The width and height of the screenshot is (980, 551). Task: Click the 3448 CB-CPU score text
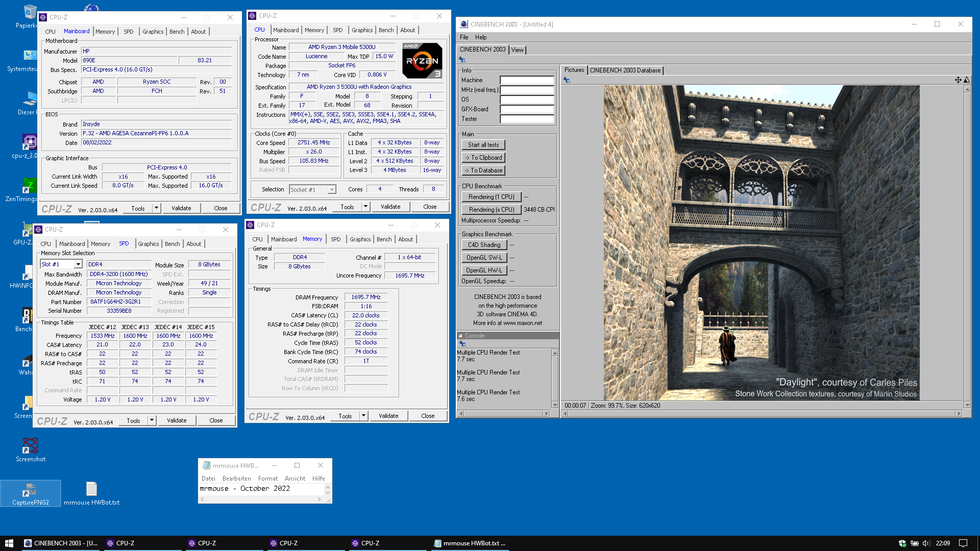point(539,210)
